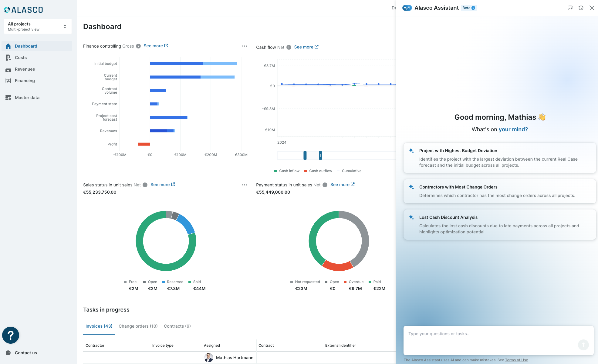This screenshot has width=598, height=364.
Task: Open Sales status three-dot menu
Action: click(245, 185)
